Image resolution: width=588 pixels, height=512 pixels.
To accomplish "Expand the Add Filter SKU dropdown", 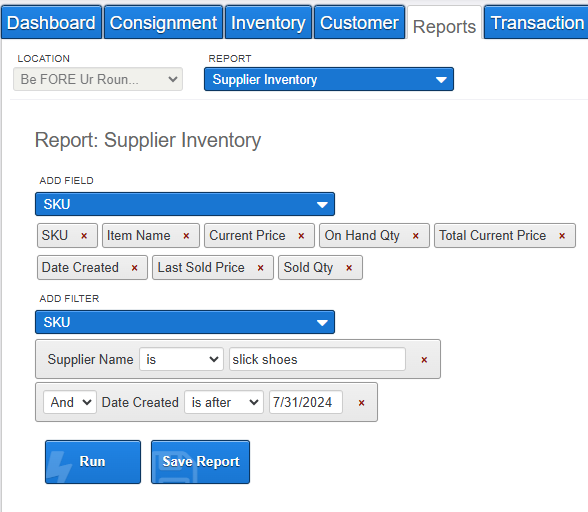I will point(185,322).
